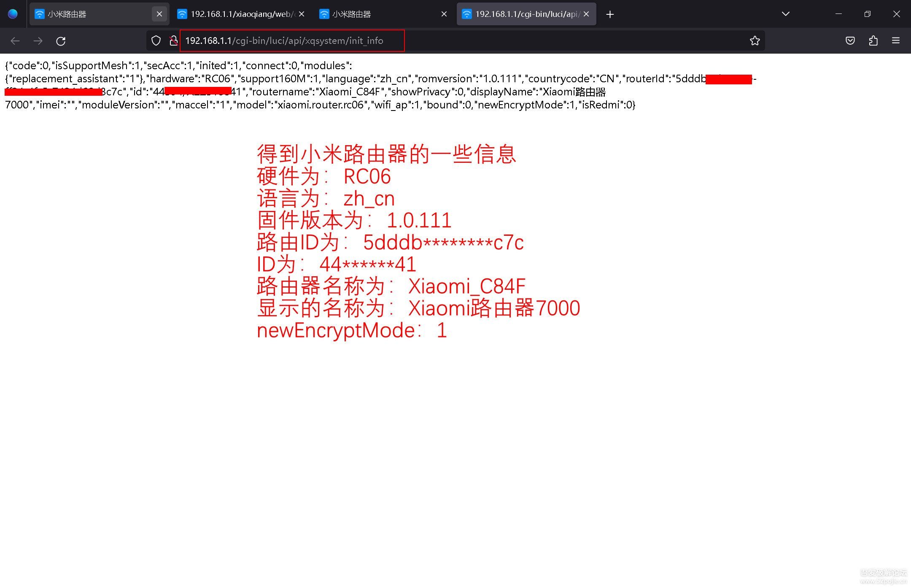
Task: Close the browser window
Action: tap(897, 14)
